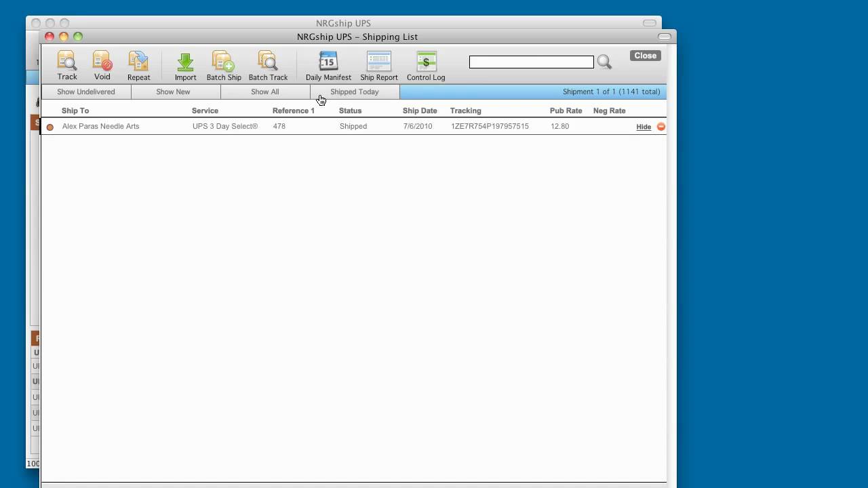
Task: Sort by the Reference 1 column
Action: tap(294, 110)
